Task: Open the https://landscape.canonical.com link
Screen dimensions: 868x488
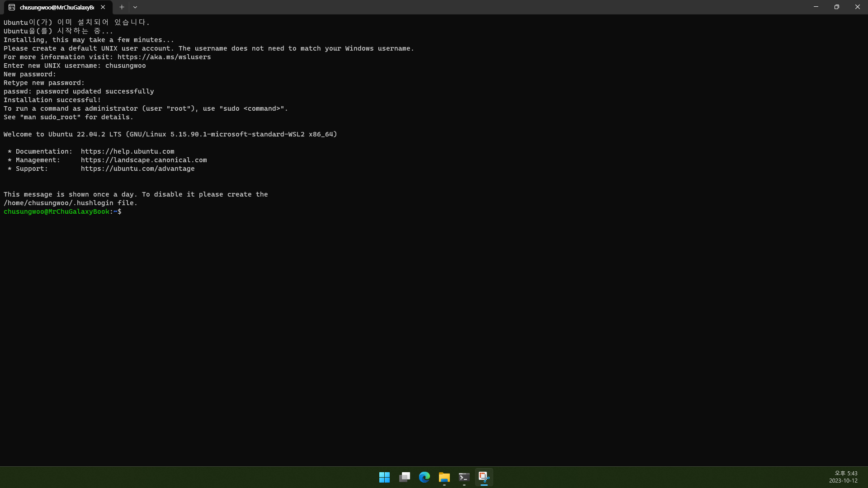Action: [144, 160]
